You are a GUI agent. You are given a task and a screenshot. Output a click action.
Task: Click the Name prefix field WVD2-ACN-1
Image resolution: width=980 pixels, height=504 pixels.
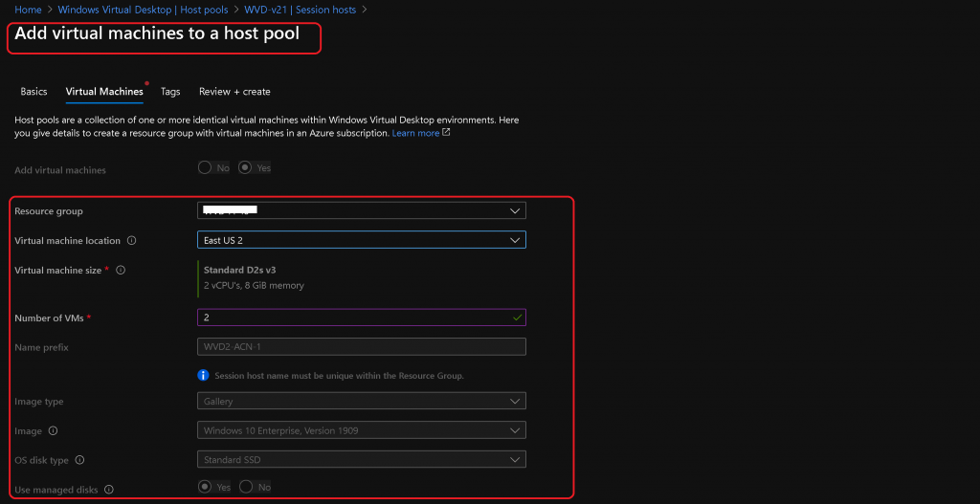[x=361, y=346]
